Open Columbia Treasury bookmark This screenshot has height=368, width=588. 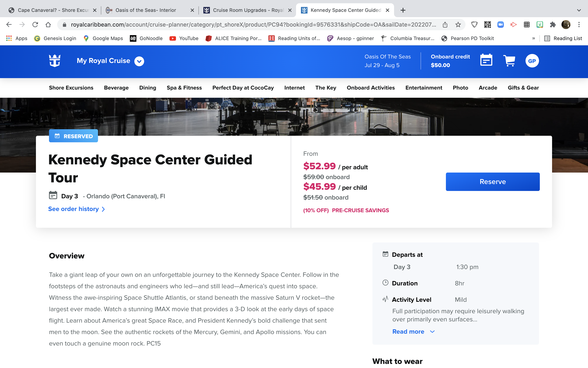(x=408, y=38)
